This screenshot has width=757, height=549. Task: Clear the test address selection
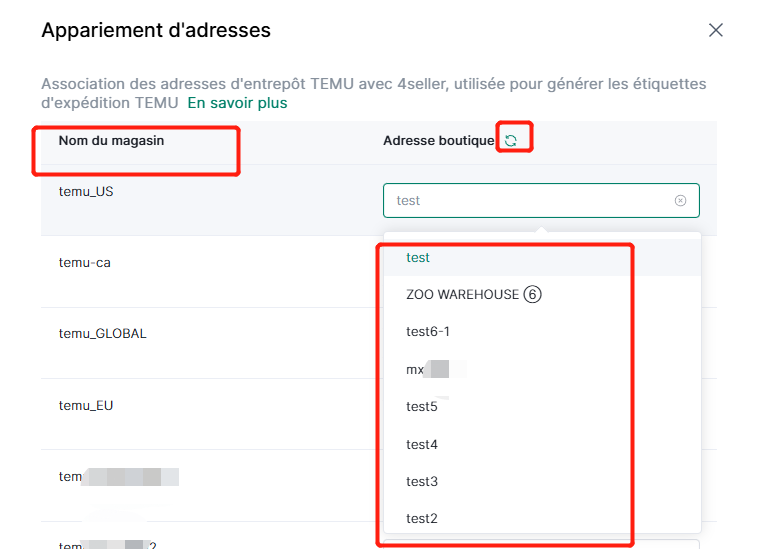(x=680, y=200)
